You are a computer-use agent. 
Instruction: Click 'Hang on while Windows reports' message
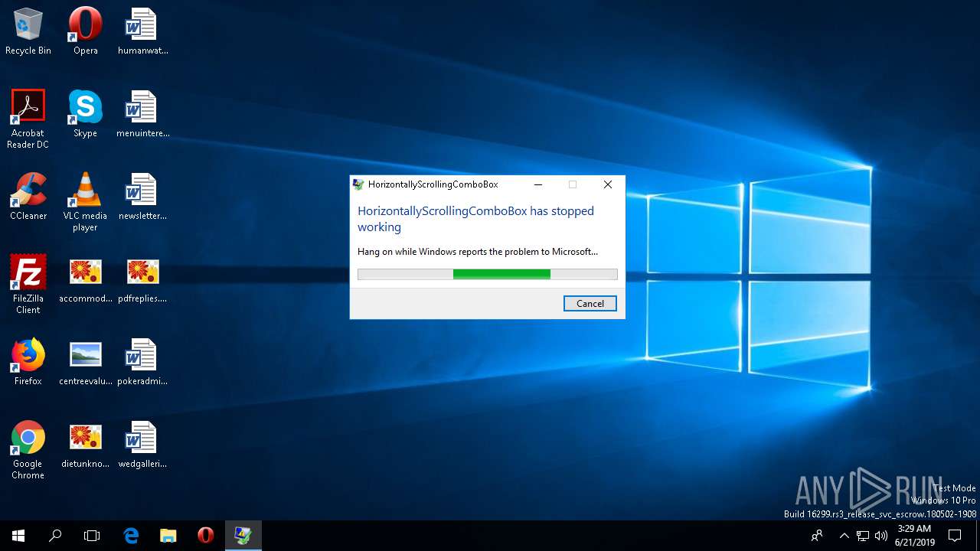point(478,252)
